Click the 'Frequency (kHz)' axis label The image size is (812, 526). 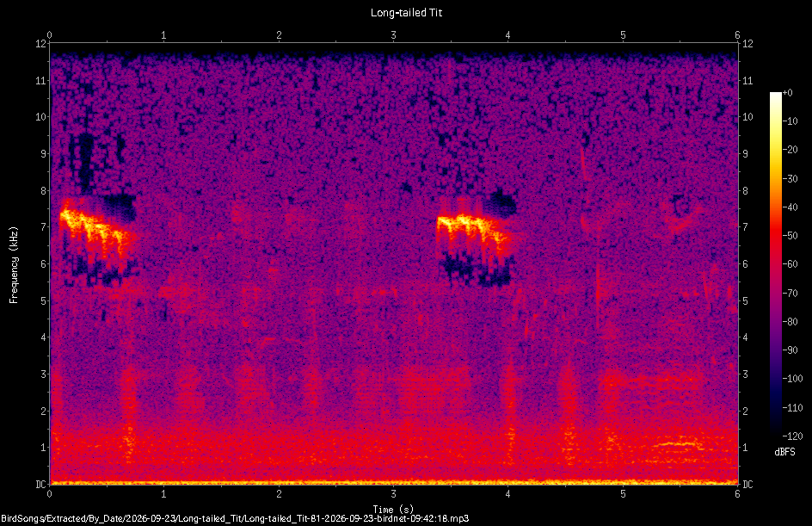14,265
